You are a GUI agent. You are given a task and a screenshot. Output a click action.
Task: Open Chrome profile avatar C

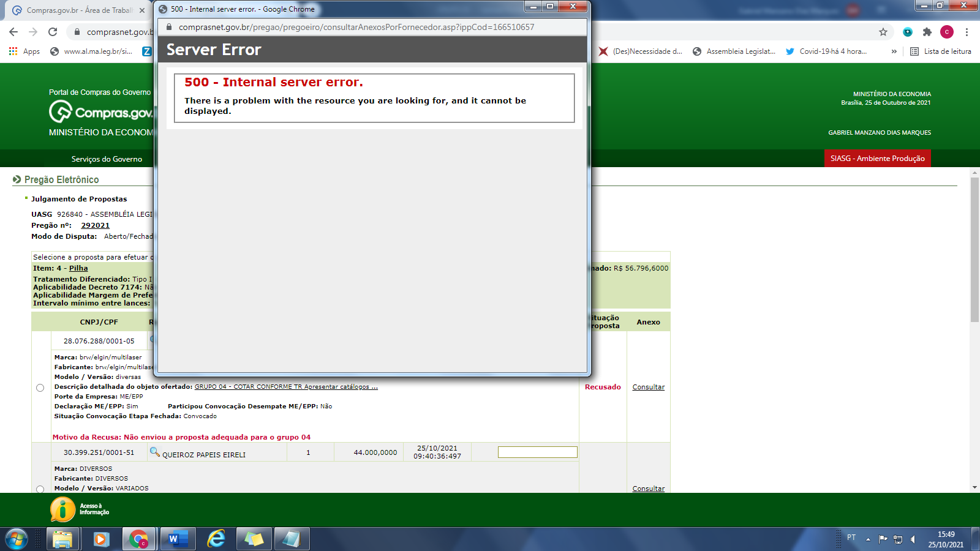tap(947, 32)
